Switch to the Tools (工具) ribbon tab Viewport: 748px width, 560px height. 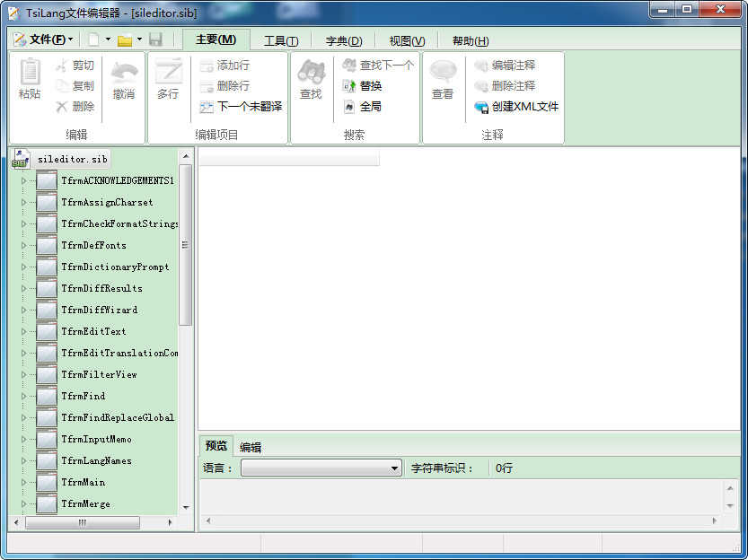281,41
